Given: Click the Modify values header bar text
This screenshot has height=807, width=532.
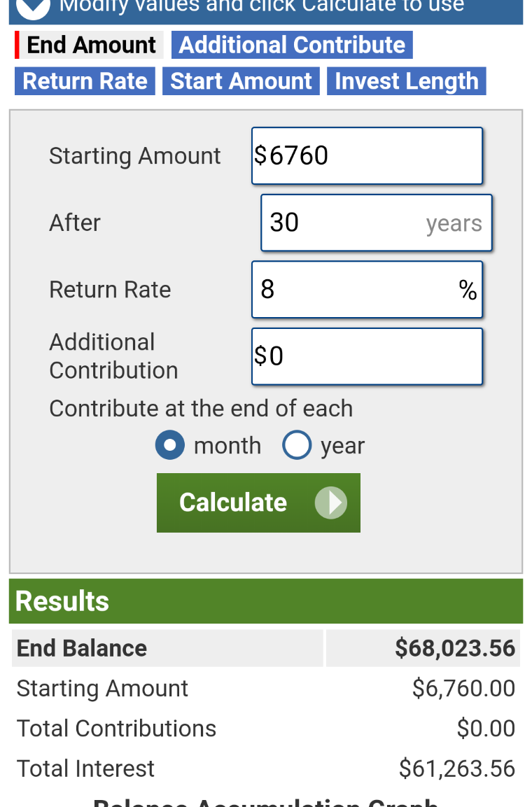Looking at the screenshot, I should click(x=261, y=6).
